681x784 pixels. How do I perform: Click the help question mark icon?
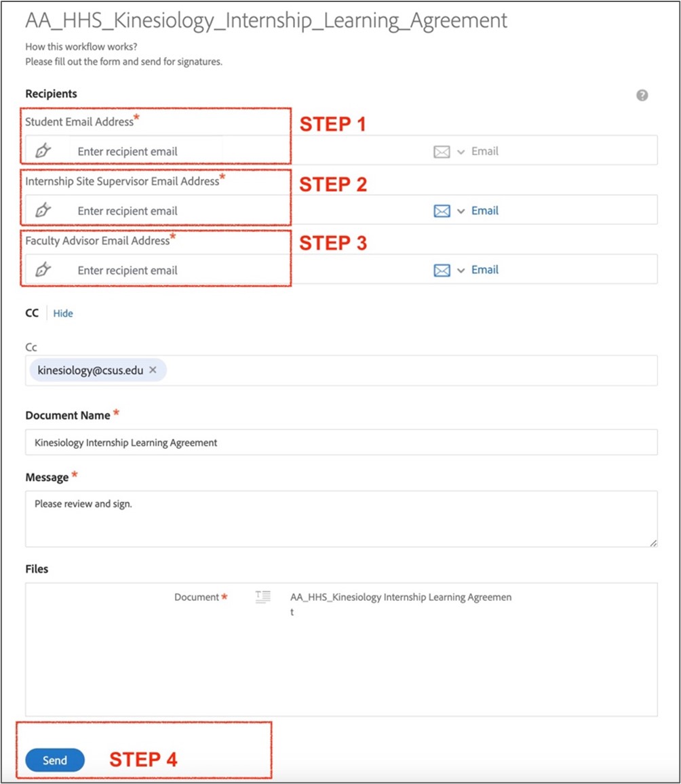click(642, 95)
